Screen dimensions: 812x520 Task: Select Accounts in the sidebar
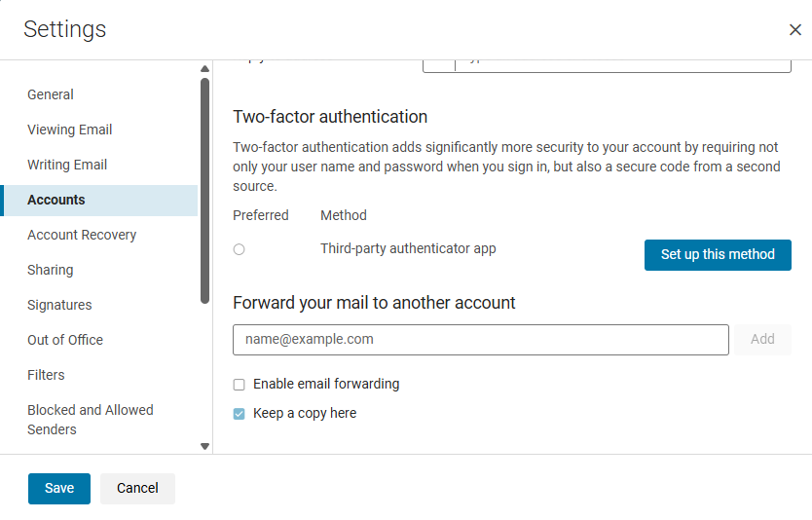click(56, 200)
